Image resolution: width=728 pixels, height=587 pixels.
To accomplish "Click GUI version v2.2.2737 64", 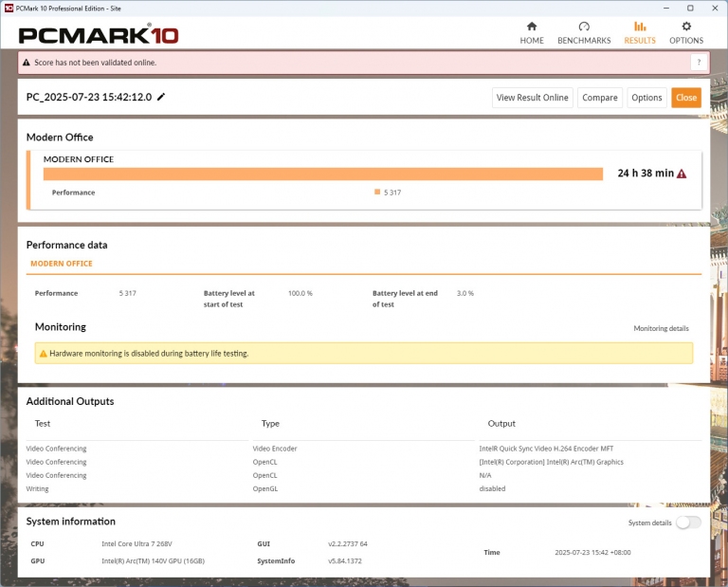I will pyautogui.click(x=348, y=543).
